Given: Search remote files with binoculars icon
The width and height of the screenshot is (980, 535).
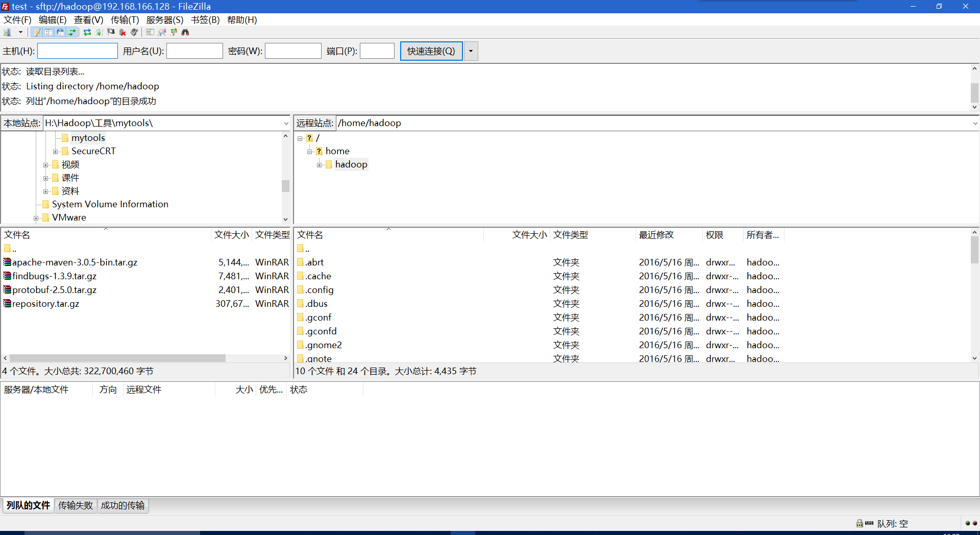Looking at the screenshot, I should tap(185, 32).
